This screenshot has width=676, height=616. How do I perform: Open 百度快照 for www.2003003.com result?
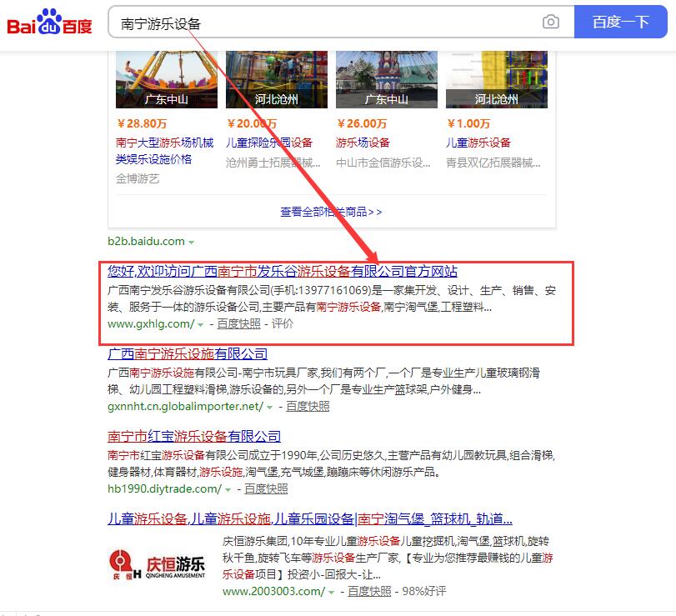(x=369, y=591)
